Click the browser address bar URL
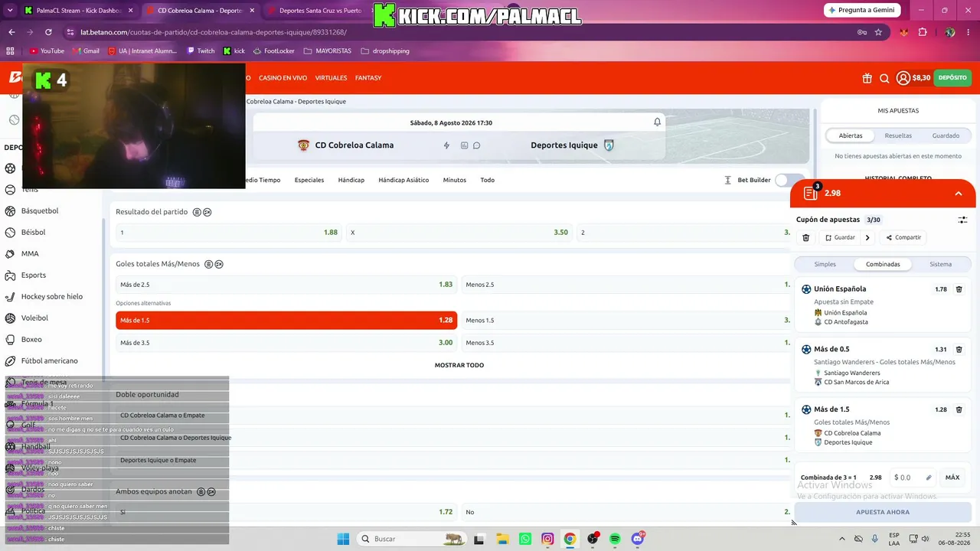Image resolution: width=980 pixels, height=551 pixels. click(x=214, y=32)
